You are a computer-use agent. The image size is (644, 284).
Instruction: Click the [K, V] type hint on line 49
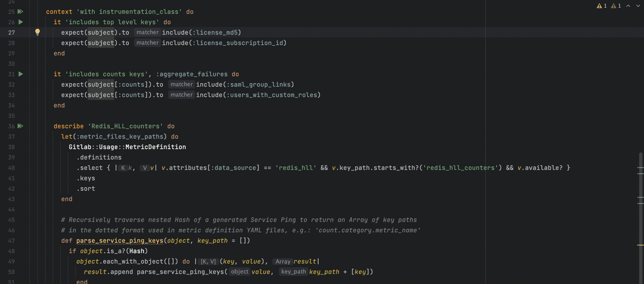click(x=208, y=262)
